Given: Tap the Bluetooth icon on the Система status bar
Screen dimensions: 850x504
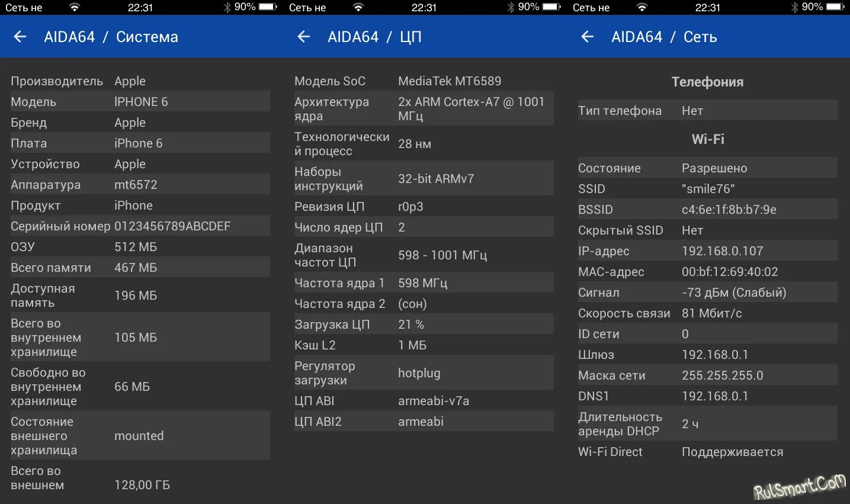Looking at the screenshot, I should 227,7.
